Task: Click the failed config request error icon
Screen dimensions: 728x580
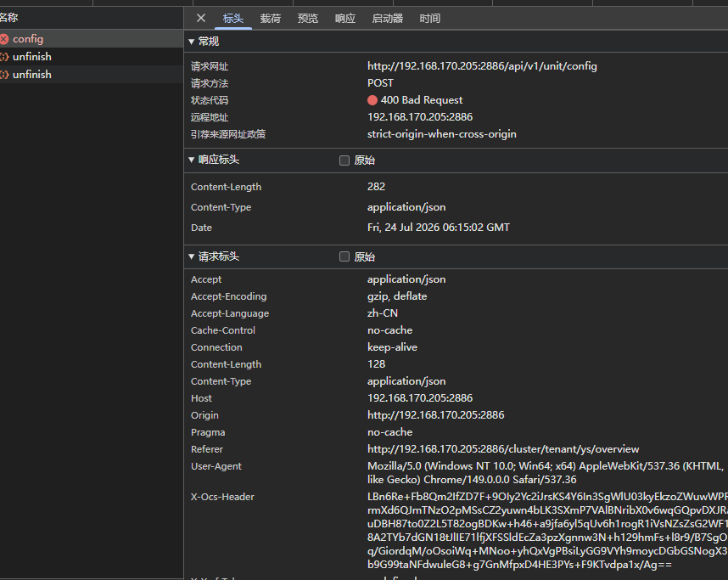Action: (x=3, y=39)
